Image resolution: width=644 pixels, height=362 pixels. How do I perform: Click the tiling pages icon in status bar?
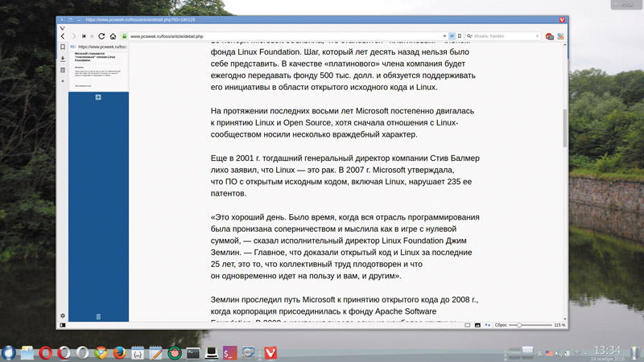tap(468, 325)
